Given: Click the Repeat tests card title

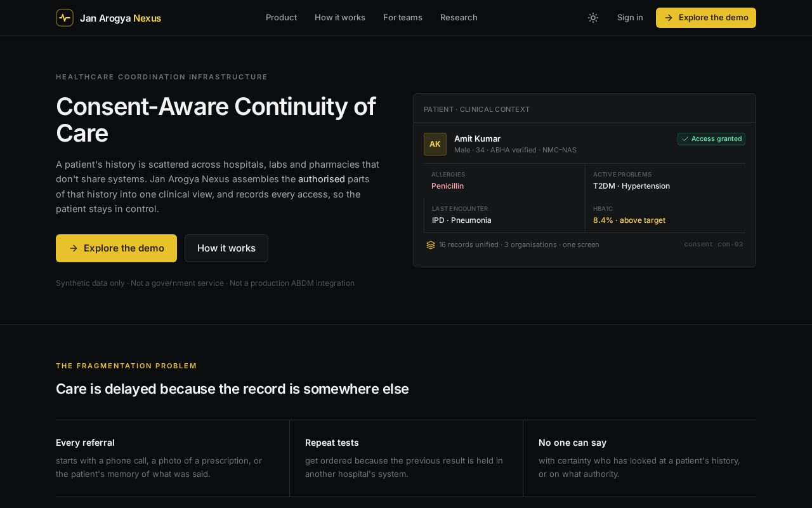Looking at the screenshot, I should point(332,443).
